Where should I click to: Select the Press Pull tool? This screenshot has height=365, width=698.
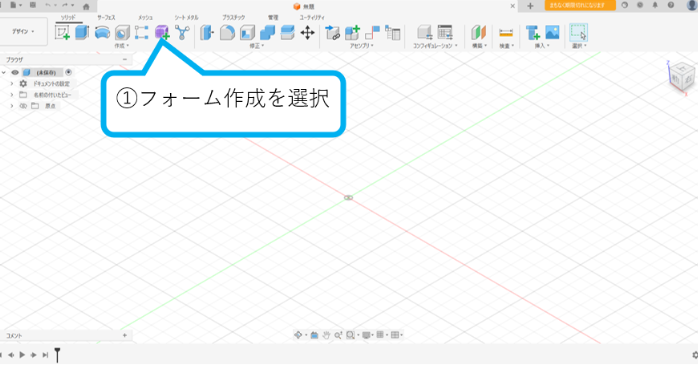tap(207, 32)
